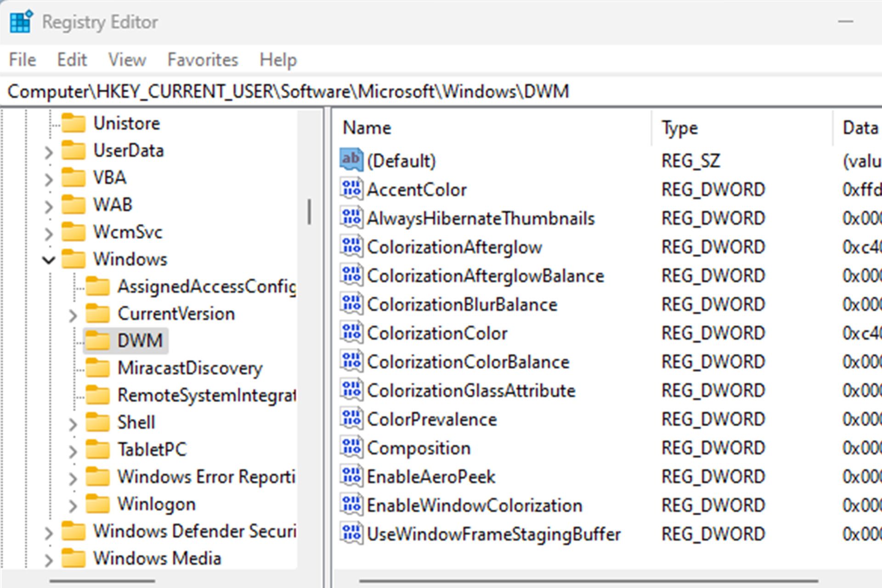Click the MiracastDiscovery folder icon
This screenshot has width=882, height=588.
[98, 367]
